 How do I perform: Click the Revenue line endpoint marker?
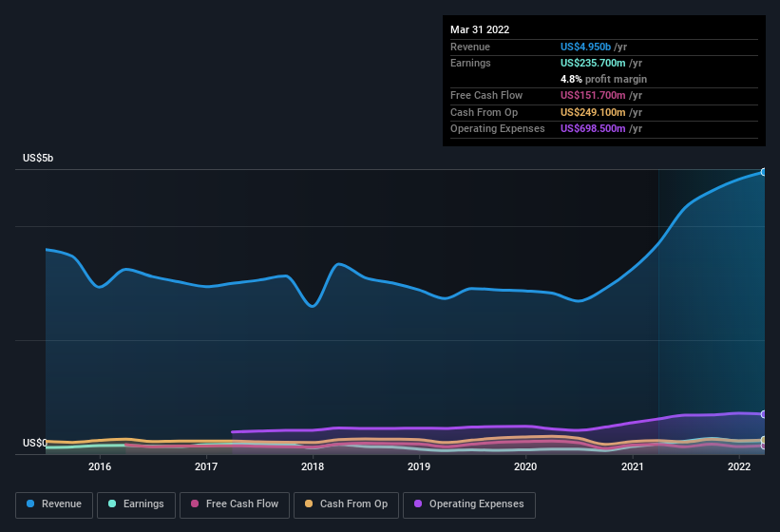click(x=764, y=172)
